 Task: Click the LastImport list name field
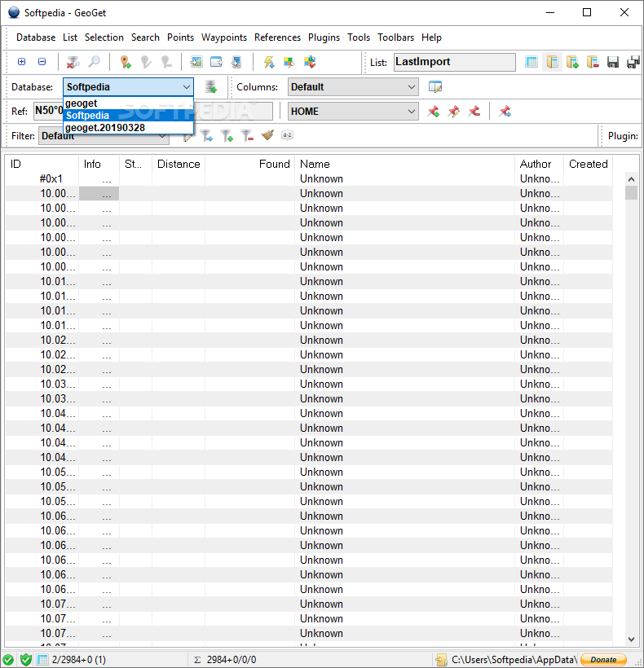point(454,62)
